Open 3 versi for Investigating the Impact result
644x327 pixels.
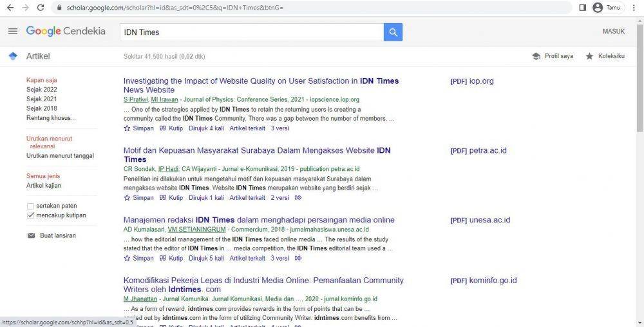[x=279, y=128]
